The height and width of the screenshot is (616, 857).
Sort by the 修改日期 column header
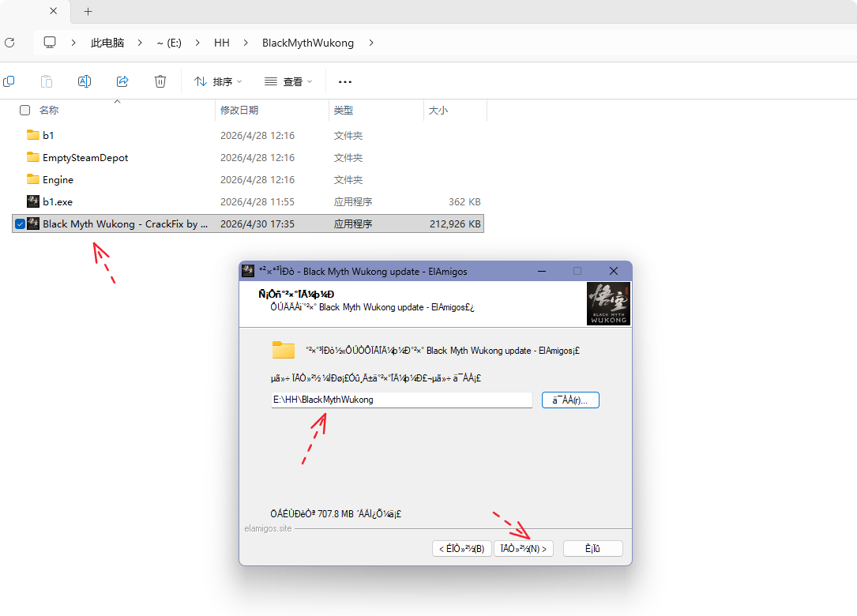coord(239,111)
